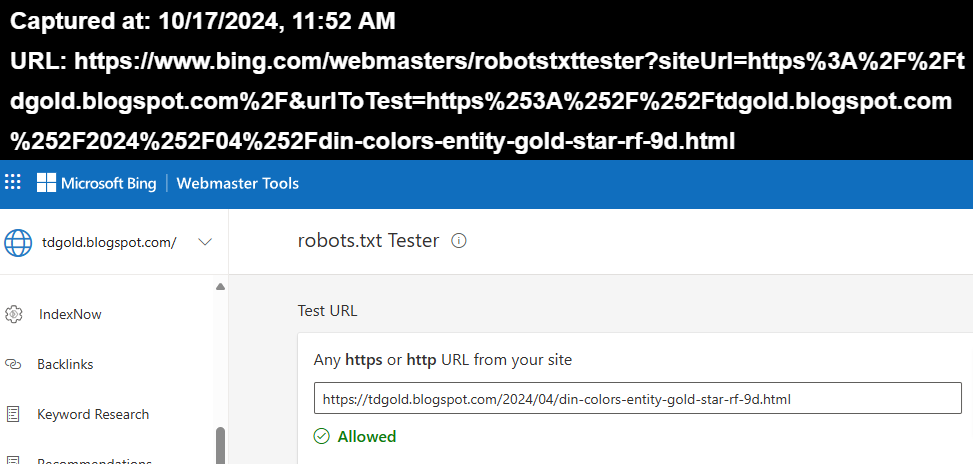Click the globe icon beside the site name
This screenshot has width=973, height=464.
[x=19, y=242]
